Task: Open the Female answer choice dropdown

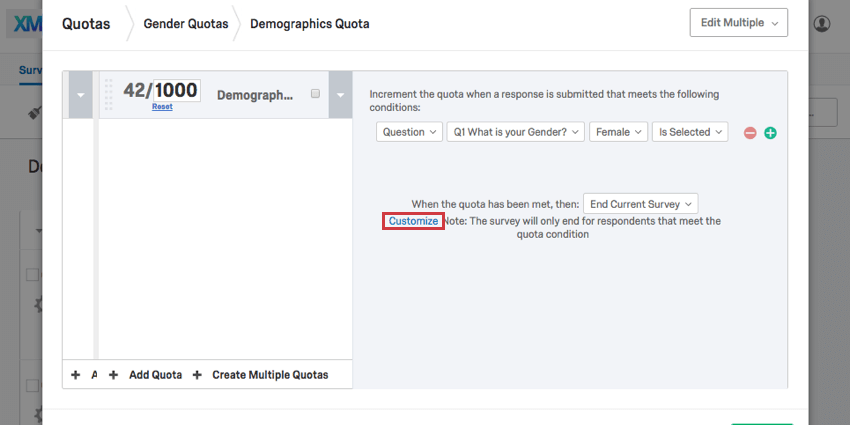Action: [x=618, y=132]
